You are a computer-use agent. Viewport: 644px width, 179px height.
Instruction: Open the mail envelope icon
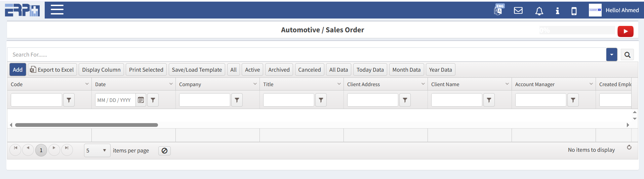pos(518,10)
